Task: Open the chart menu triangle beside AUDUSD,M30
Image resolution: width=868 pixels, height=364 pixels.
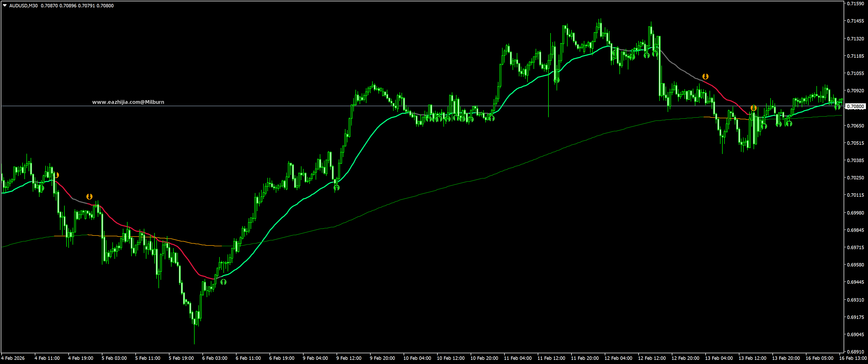Action: tap(5, 6)
